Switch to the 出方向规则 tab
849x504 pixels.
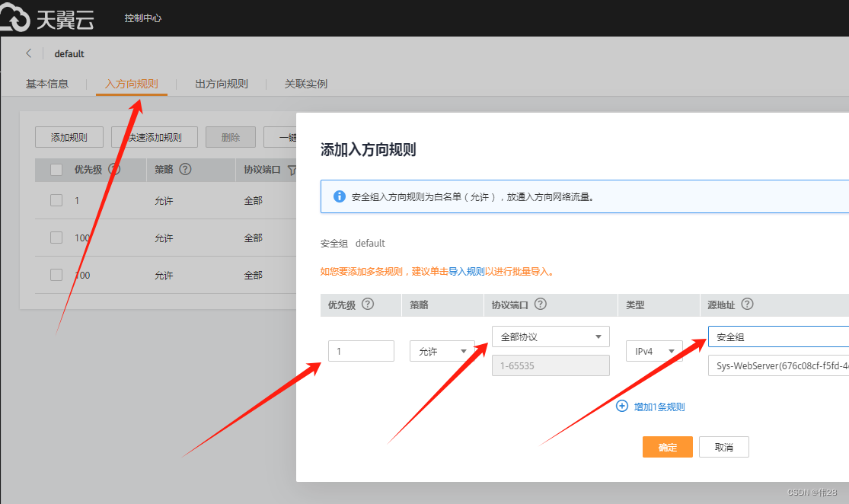coord(222,84)
